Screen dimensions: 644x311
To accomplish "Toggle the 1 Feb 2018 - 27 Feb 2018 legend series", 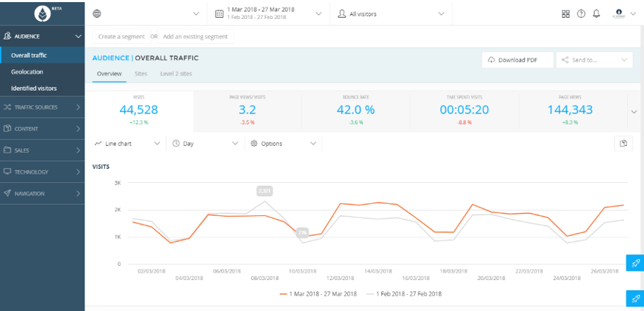I will click(x=403, y=293).
